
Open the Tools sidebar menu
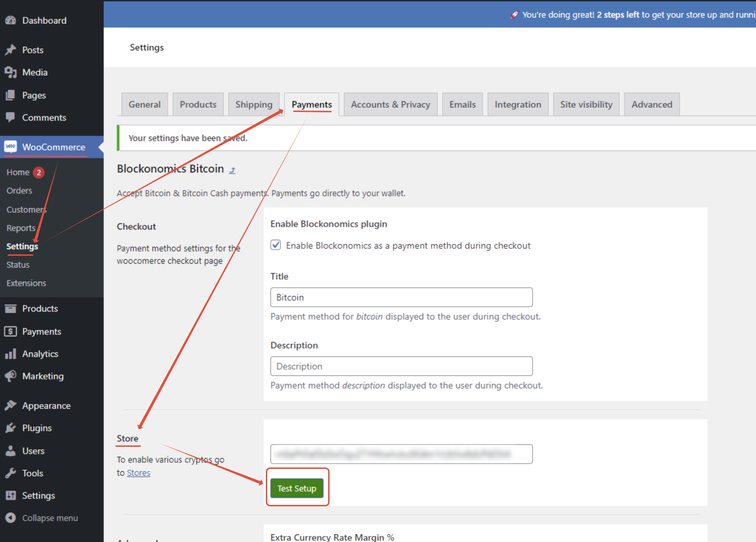33,473
